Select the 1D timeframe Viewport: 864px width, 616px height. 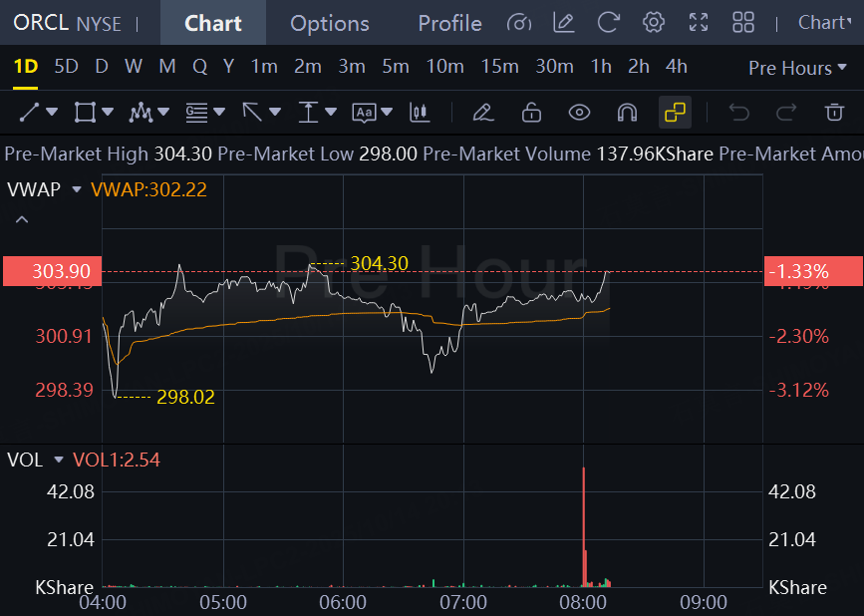click(25, 67)
